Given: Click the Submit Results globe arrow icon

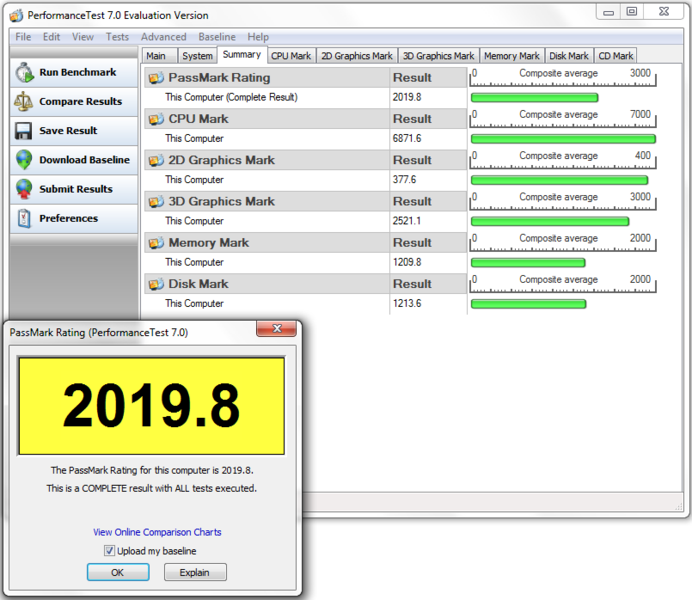Looking at the screenshot, I should click(x=24, y=189).
